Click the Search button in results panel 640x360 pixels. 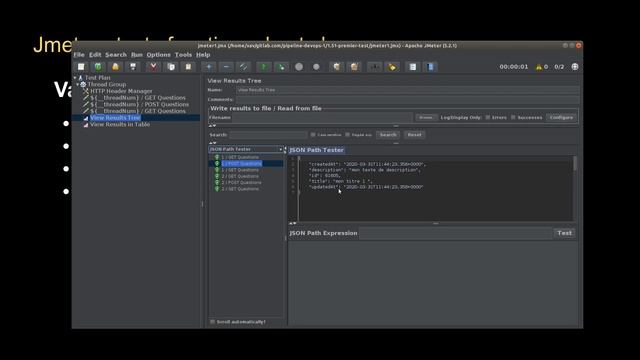tap(388, 134)
